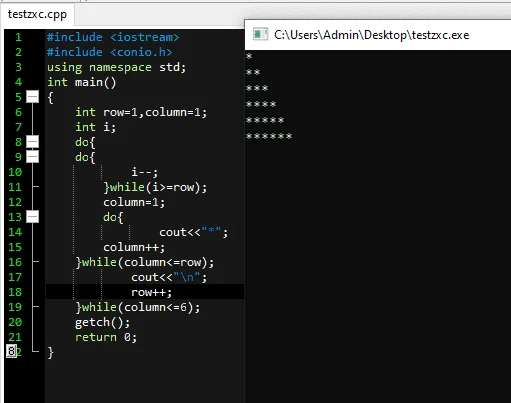Click the '#include <iostream>' line
511x403 pixels.
point(113,37)
